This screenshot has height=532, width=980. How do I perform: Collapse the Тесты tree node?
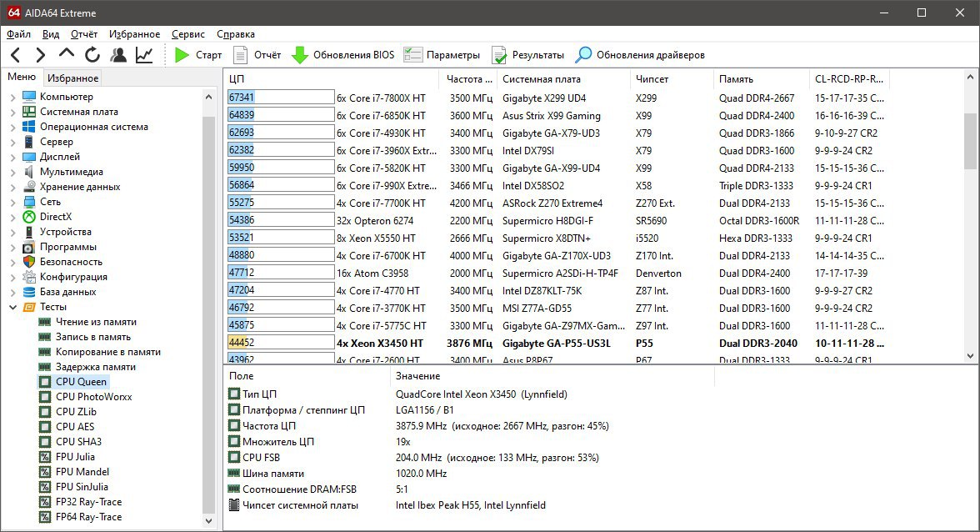13,307
